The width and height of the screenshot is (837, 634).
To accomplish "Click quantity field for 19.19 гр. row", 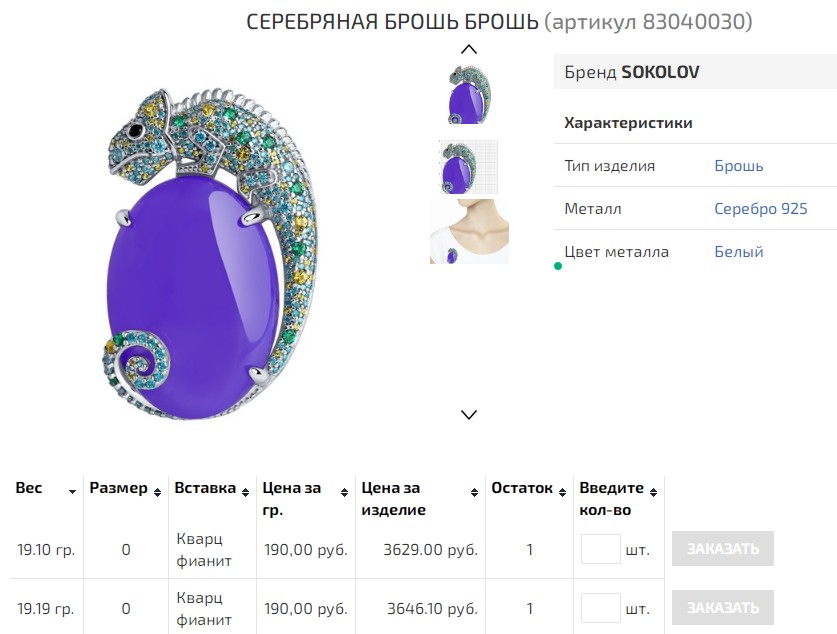I will tap(600, 608).
